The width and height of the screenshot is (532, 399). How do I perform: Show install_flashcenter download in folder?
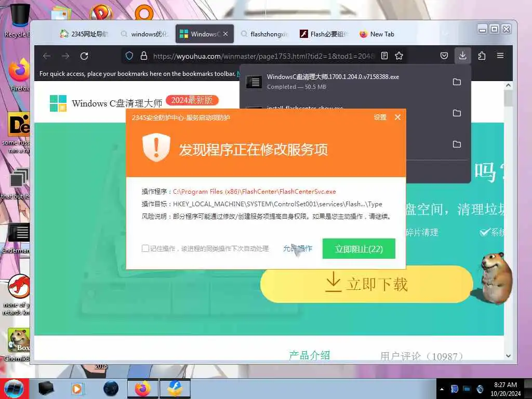457,113
